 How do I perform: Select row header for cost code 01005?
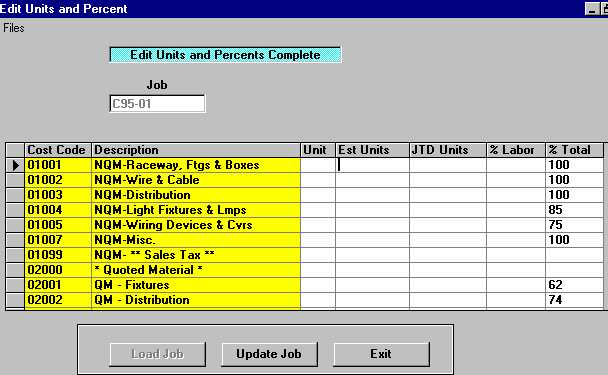point(15,225)
